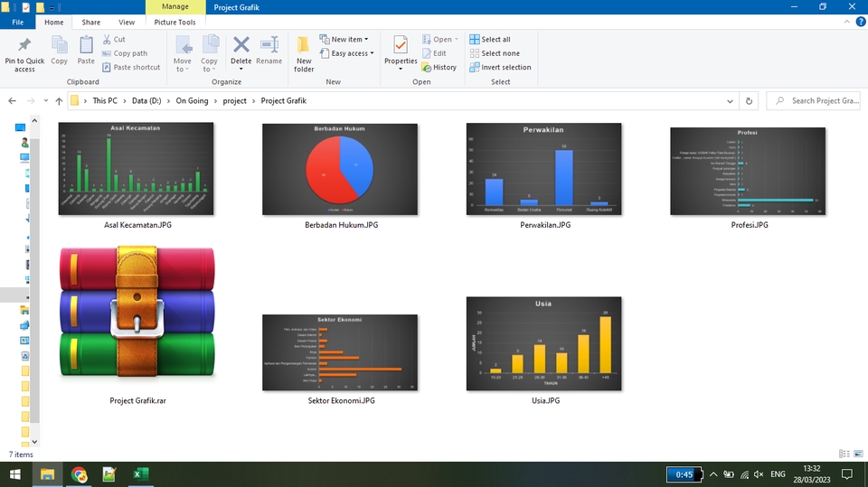Click the Manage contextual tab
The height and width of the screenshot is (487, 868).
175,6
